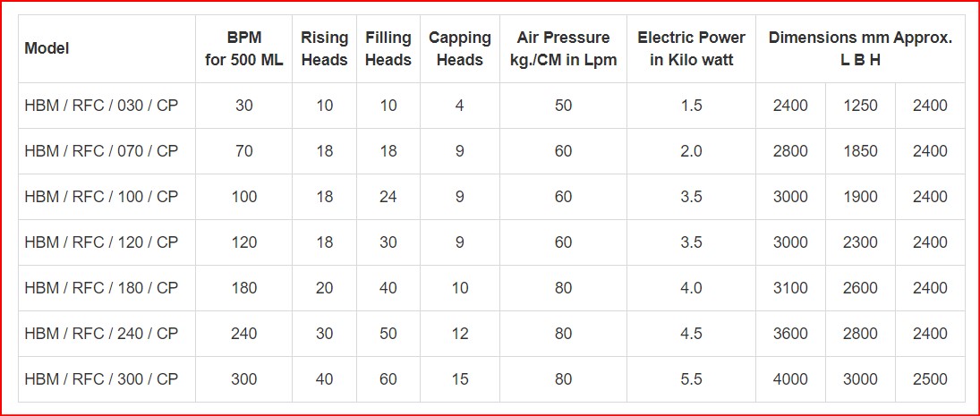
Task: Click Air Pressure kg./CM in Lpm header
Action: [563, 48]
